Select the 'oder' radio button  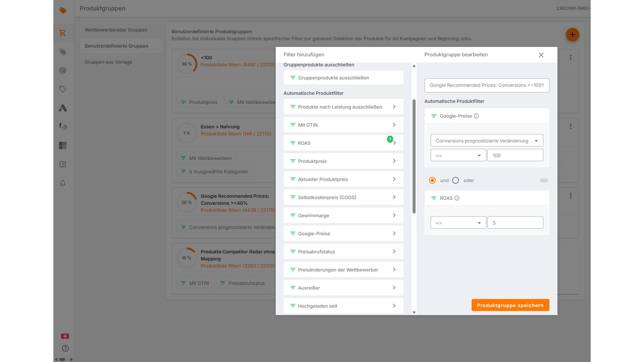click(x=455, y=180)
